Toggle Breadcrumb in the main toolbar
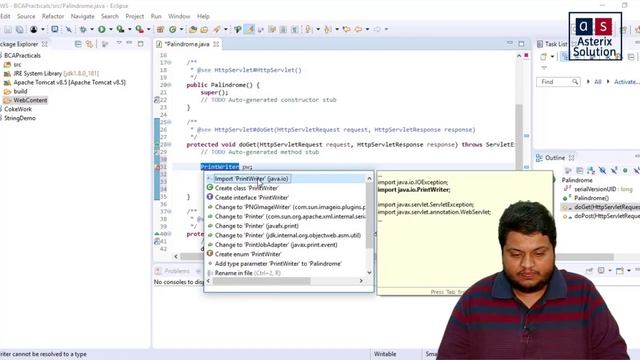Screen dimensions: 640x360 pos(238,29)
